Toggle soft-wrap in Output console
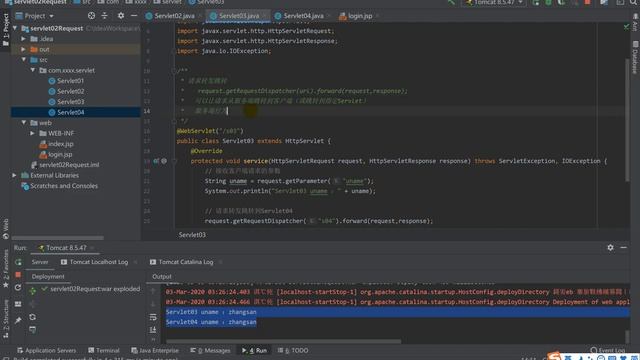The height and width of the screenshot is (360, 640). 153,317
